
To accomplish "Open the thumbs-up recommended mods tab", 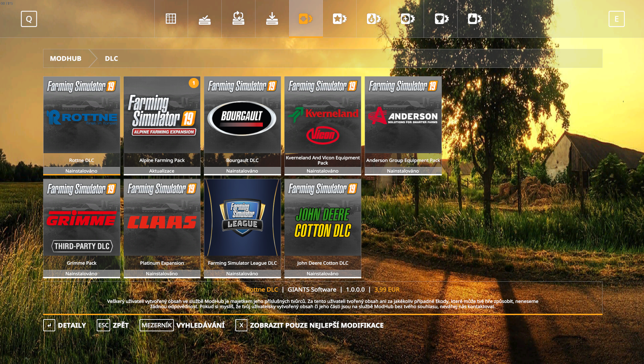I will pos(474,19).
